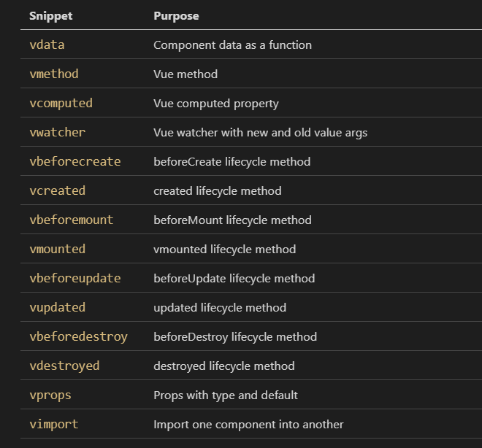
Task: Click the Snippet column header
Action: click(50, 16)
